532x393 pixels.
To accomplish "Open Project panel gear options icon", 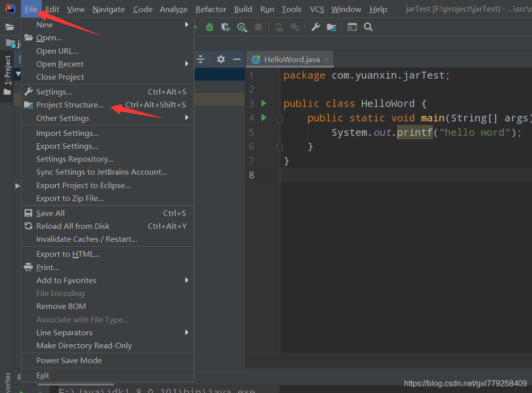I will [221, 59].
